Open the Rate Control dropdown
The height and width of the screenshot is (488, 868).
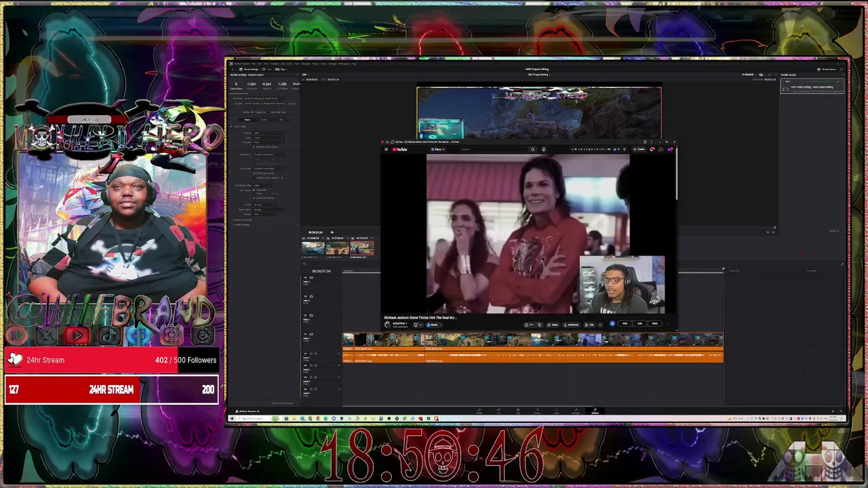269,209
